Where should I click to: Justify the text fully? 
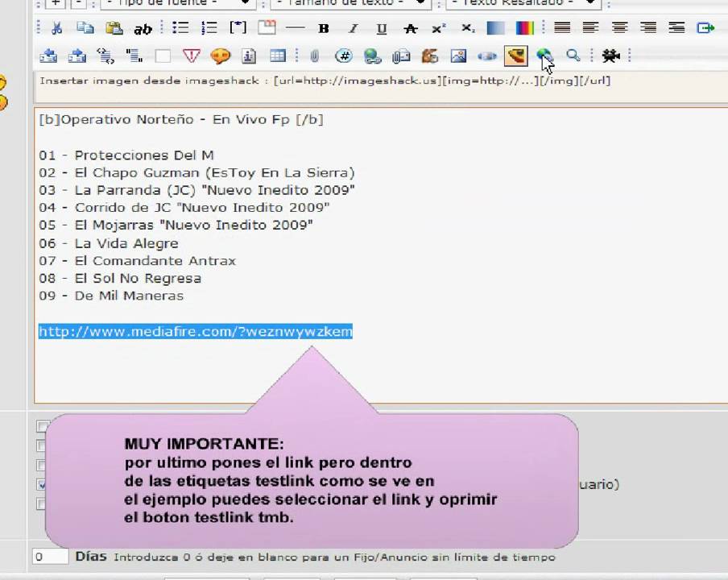pos(562,28)
